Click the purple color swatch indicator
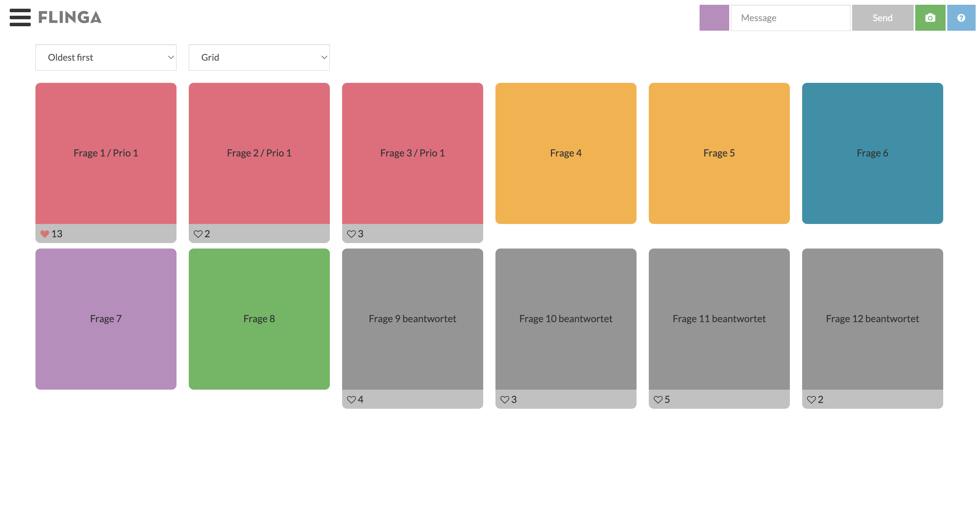This screenshot has height=525, width=980. click(714, 17)
